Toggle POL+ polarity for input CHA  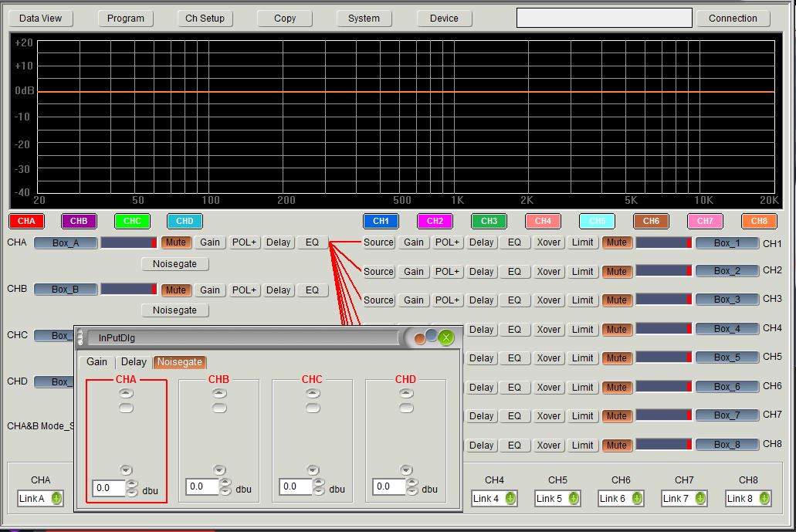244,242
